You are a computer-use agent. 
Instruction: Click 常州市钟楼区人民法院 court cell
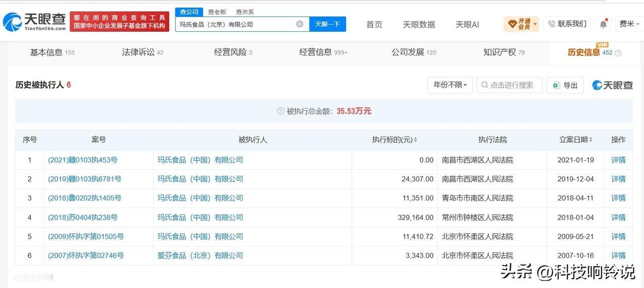[492, 218]
